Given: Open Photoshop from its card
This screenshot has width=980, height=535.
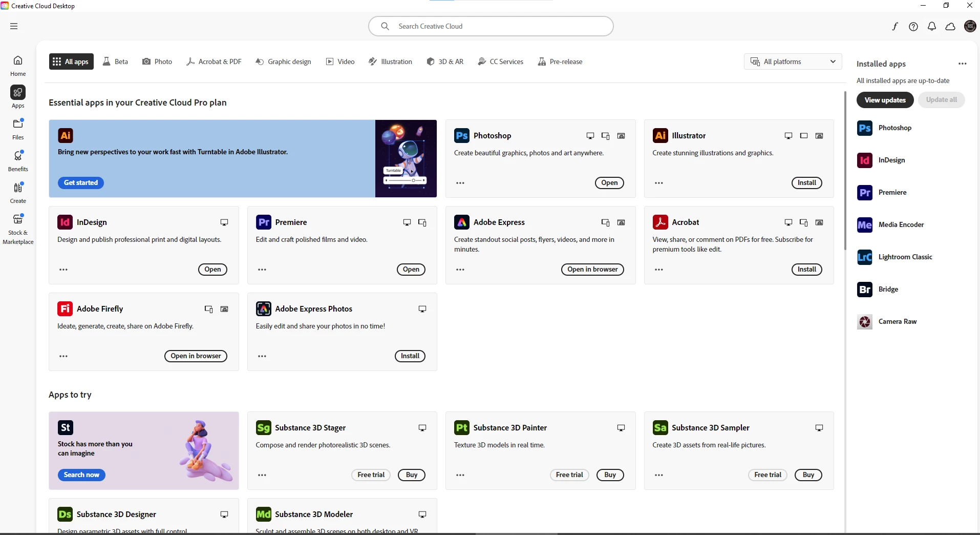Looking at the screenshot, I should 609,183.
